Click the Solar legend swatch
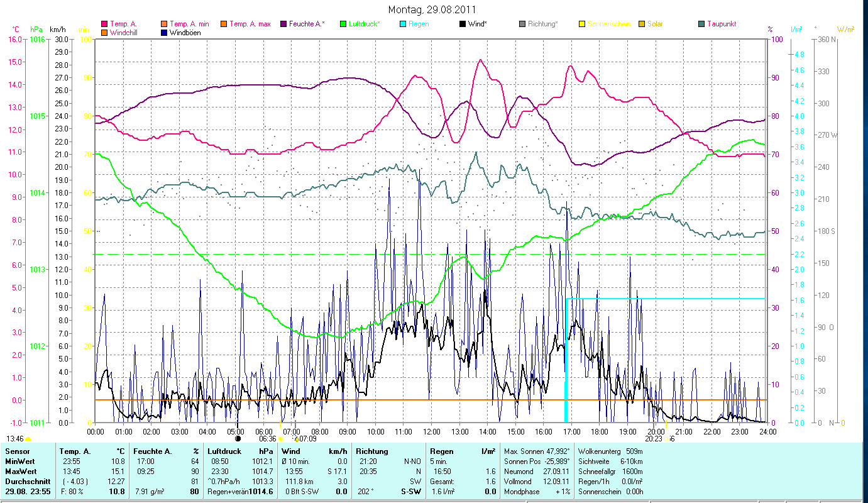 point(641,24)
